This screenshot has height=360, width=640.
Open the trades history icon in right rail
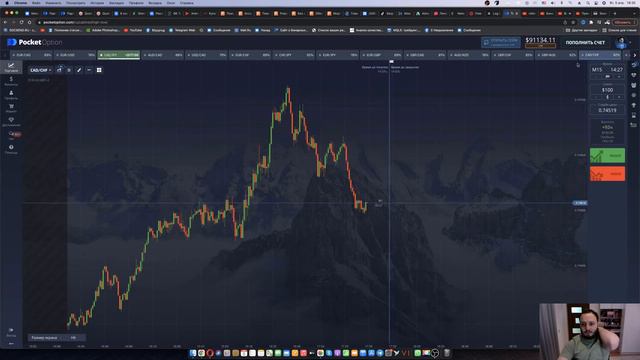coord(634,65)
